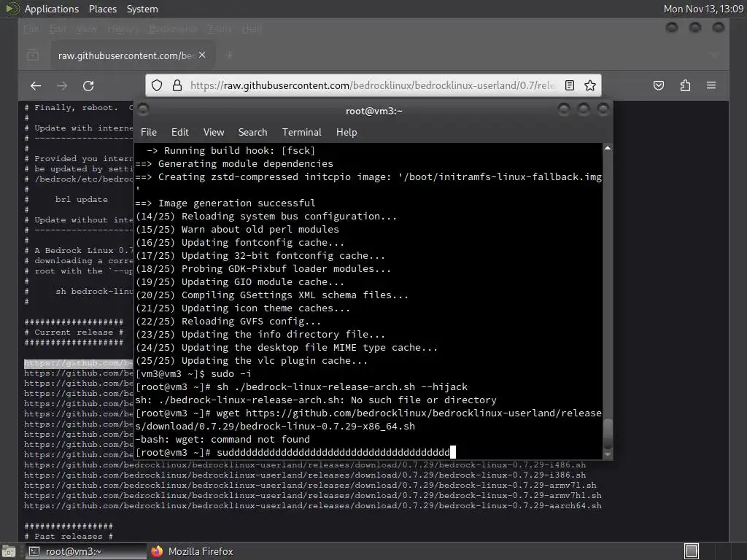The image size is (747, 560).
Task: Click the bedrock-linux-0.7.29-aarch64.sh URL line
Action: coord(312,506)
